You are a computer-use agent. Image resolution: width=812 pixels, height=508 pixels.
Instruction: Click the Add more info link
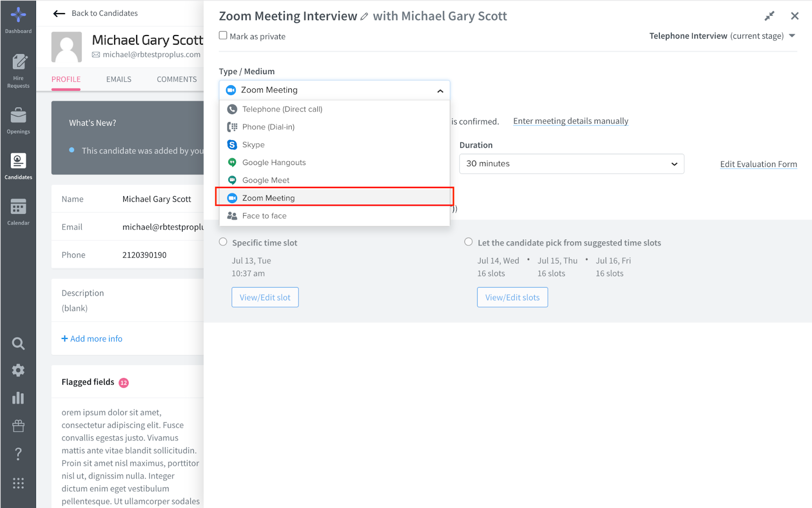(x=92, y=339)
